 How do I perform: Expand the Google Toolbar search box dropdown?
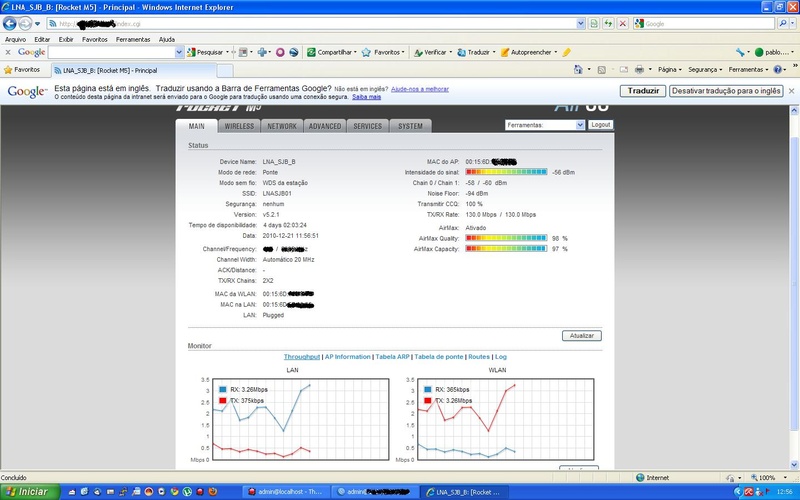pyautogui.click(x=179, y=52)
